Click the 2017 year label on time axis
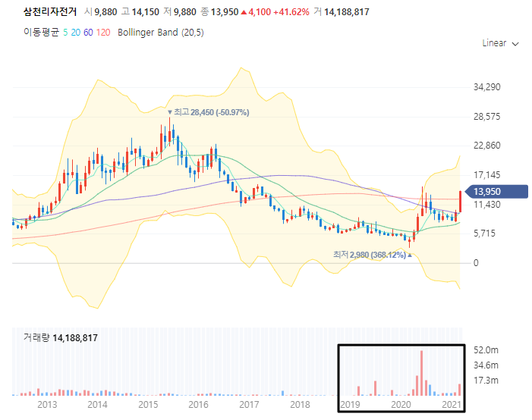The height and width of the screenshot is (420, 532). click(249, 404)
